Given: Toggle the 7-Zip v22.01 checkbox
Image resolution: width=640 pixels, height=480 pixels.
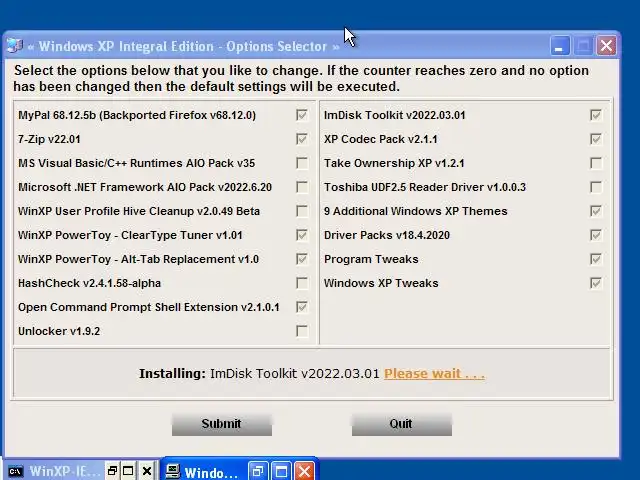Looking at the screenshot, I should [302, 139].
